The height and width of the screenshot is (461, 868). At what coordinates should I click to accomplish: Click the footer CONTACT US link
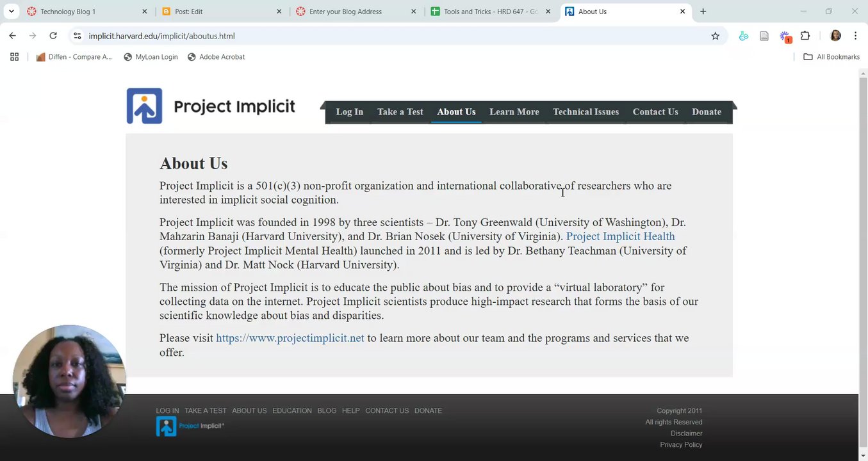(x=387, y=410)
